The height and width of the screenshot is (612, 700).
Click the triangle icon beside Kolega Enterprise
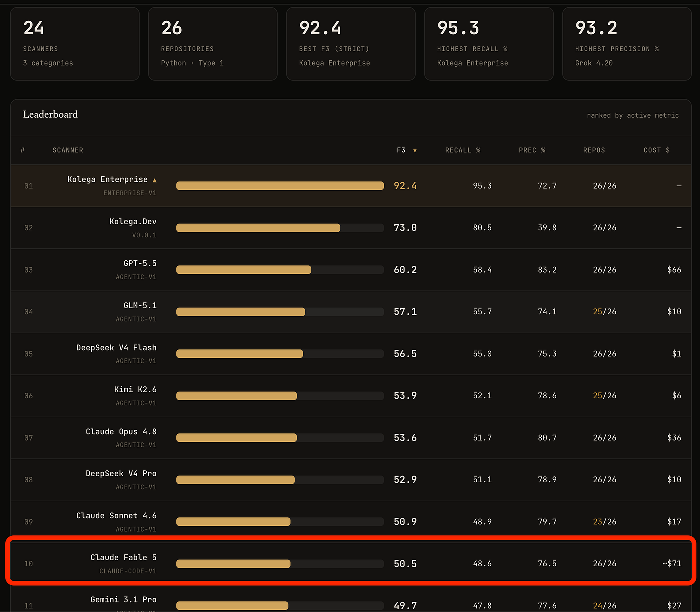[154, 180]
